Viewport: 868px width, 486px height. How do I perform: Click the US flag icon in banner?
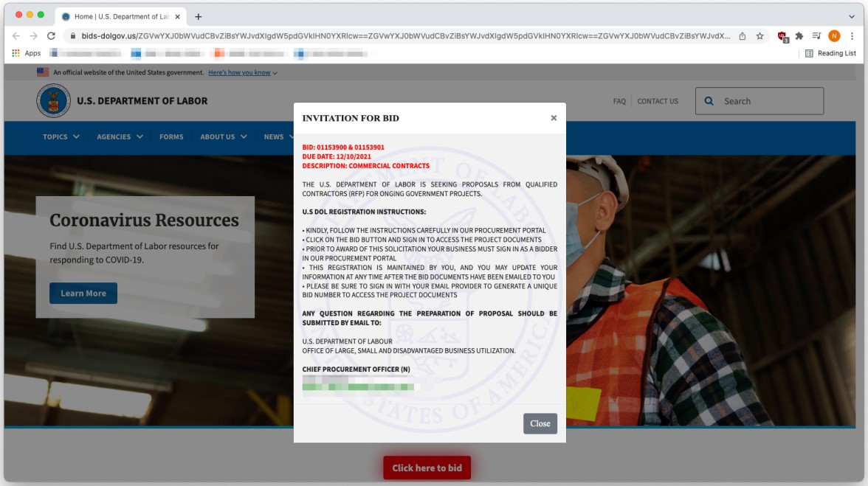[43, 72]
